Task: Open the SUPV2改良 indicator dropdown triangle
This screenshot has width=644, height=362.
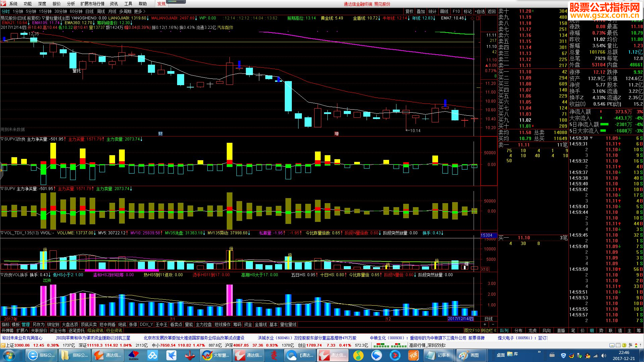Action: [x=2, y=139]
